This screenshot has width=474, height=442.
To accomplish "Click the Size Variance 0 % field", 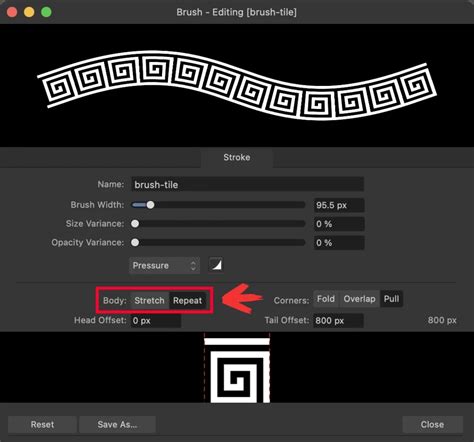I will 339,224.
